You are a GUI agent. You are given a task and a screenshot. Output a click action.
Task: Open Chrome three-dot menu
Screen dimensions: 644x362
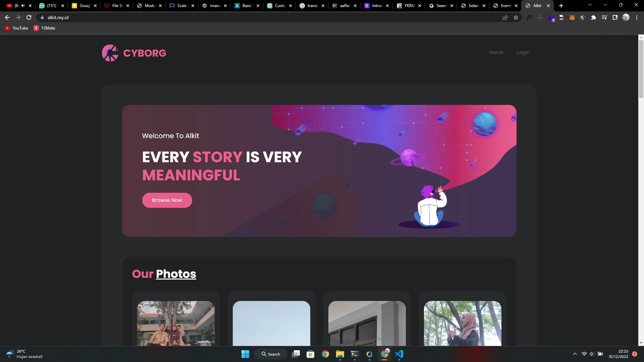637,17
